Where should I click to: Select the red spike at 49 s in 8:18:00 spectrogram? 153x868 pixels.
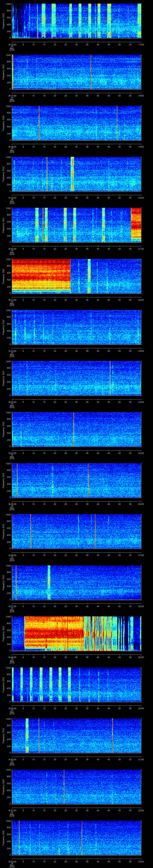point(117,123)
